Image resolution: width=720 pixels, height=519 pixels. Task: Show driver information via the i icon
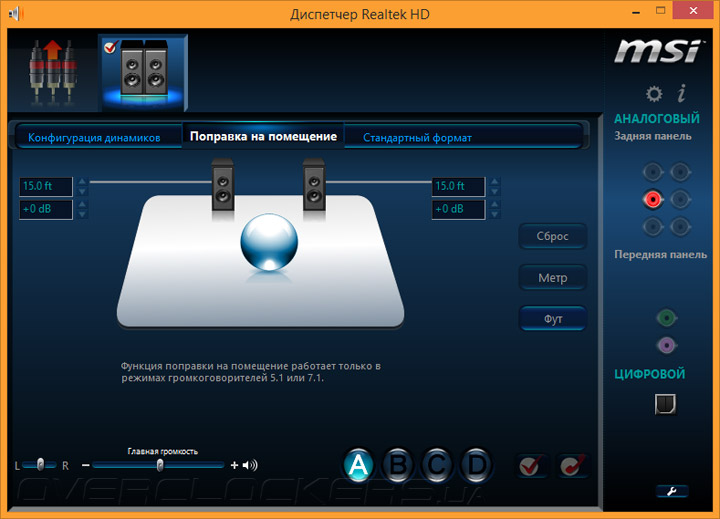coord(682,93)
